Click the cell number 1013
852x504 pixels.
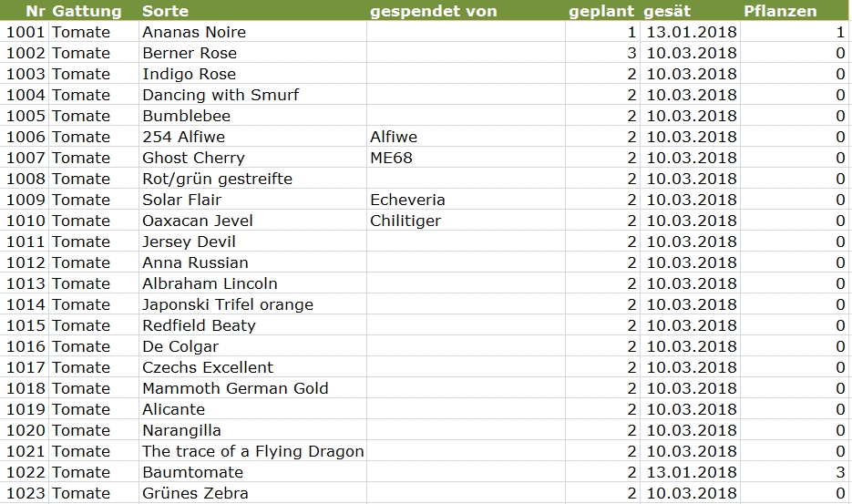(25, 283)
